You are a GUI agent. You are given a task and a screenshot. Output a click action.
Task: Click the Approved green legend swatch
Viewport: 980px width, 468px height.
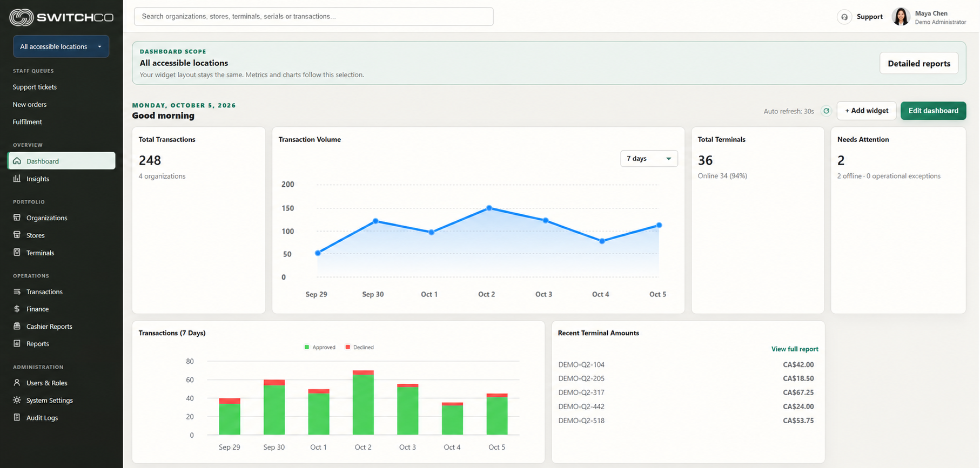[x=307, y=347]
